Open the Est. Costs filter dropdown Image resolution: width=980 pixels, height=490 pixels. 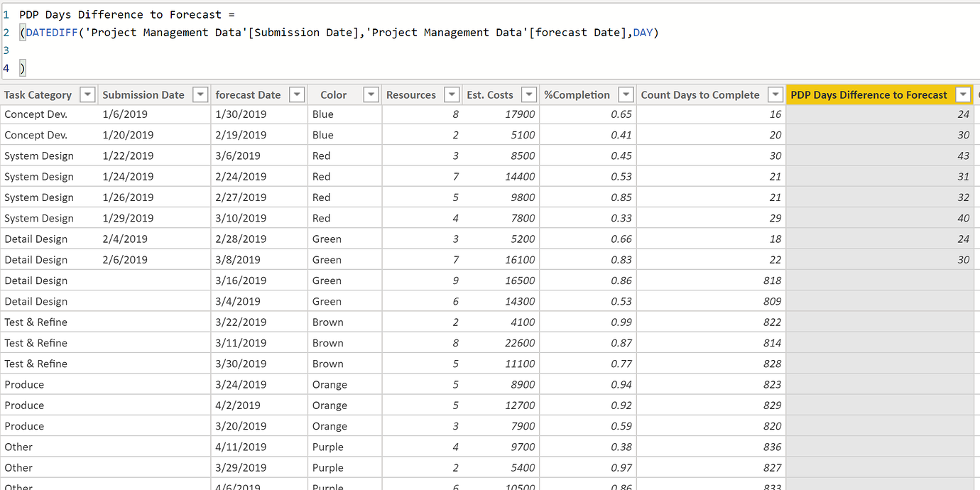(528, 94)
